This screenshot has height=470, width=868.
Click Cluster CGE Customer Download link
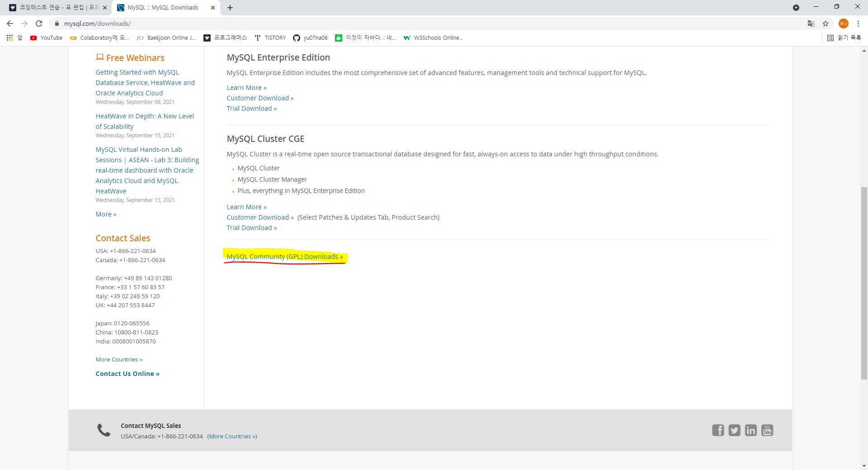tap(260, 217)
